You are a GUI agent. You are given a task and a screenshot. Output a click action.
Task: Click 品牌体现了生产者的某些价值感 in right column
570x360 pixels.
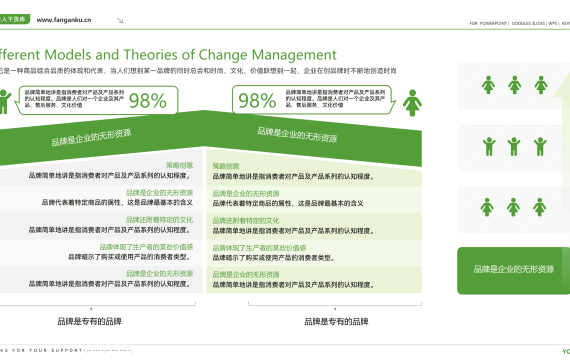[x=259, y=248]
